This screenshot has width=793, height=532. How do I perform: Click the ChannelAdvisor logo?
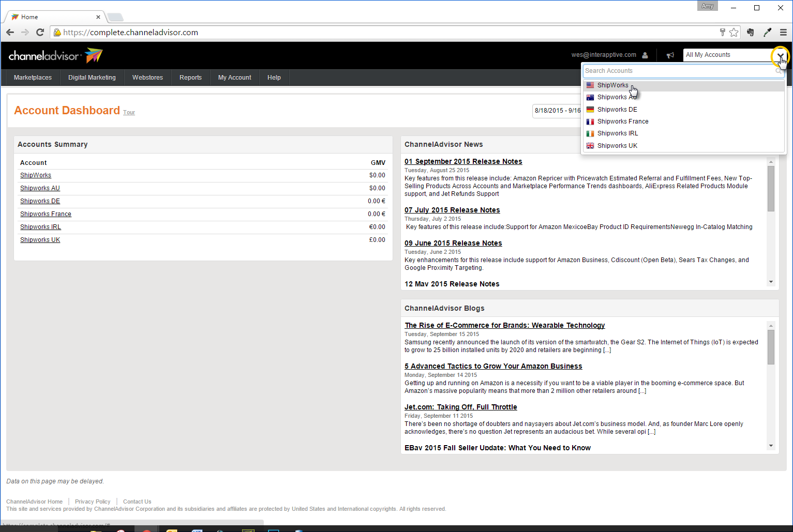(56, 55)
